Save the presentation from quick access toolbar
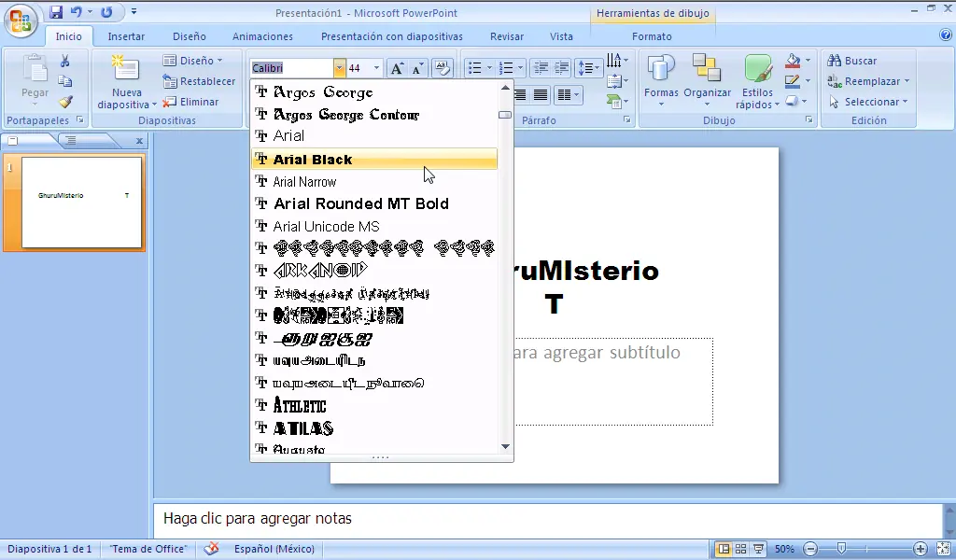The height and width of the screenshot is (560, 956). click(56, 11)
